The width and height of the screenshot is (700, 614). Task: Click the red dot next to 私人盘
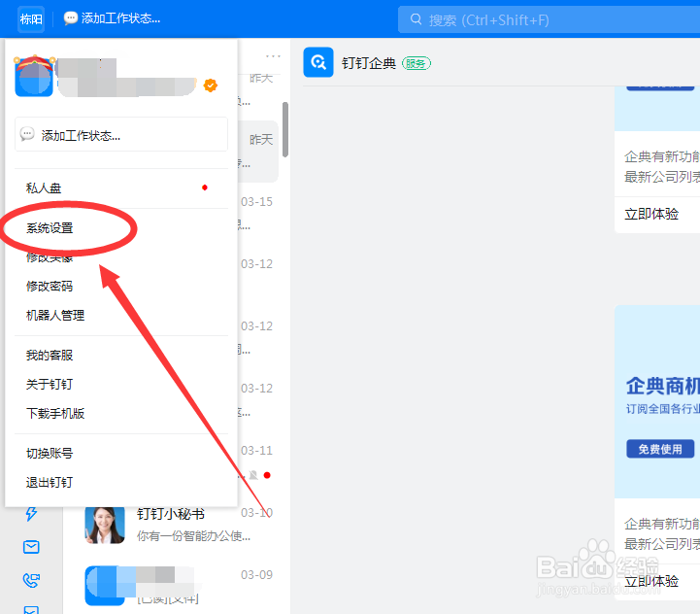[x=205, y=188]
